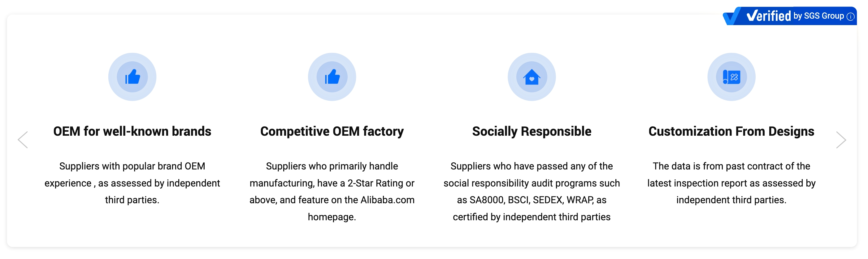Screen dimensions: 868x259
Task: Select the OEM for well-known brands heading
Action: [x=132, y=131]
